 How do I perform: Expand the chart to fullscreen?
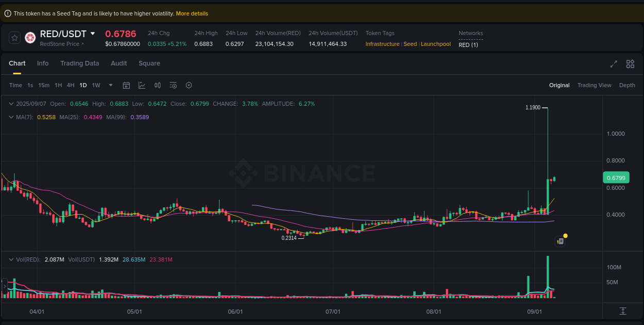[613, 64]
